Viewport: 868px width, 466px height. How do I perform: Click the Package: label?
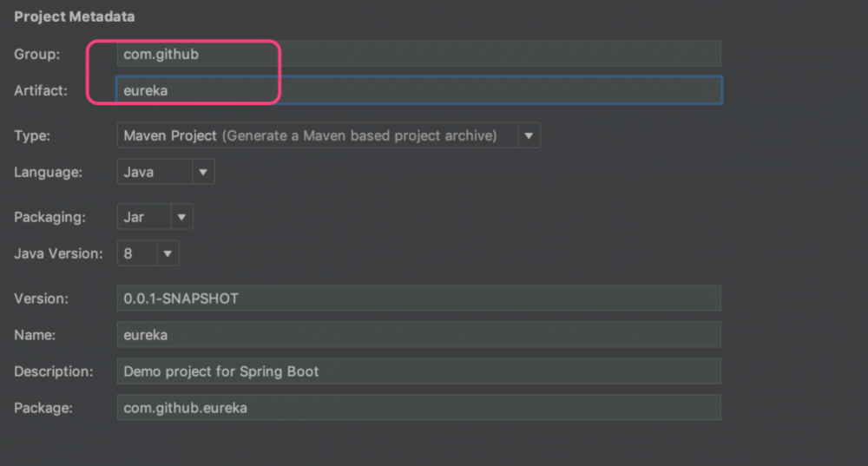43,408
